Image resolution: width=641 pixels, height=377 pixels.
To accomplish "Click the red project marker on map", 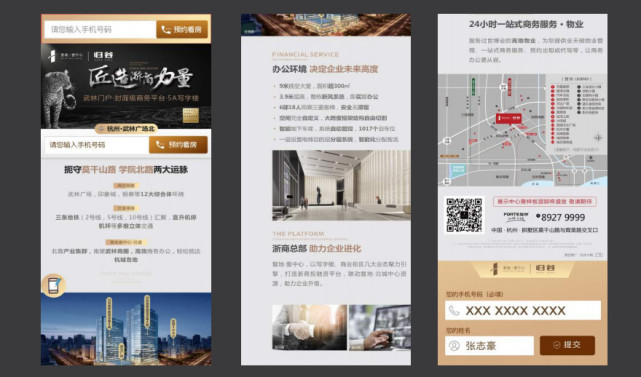I will pos(509,118).
